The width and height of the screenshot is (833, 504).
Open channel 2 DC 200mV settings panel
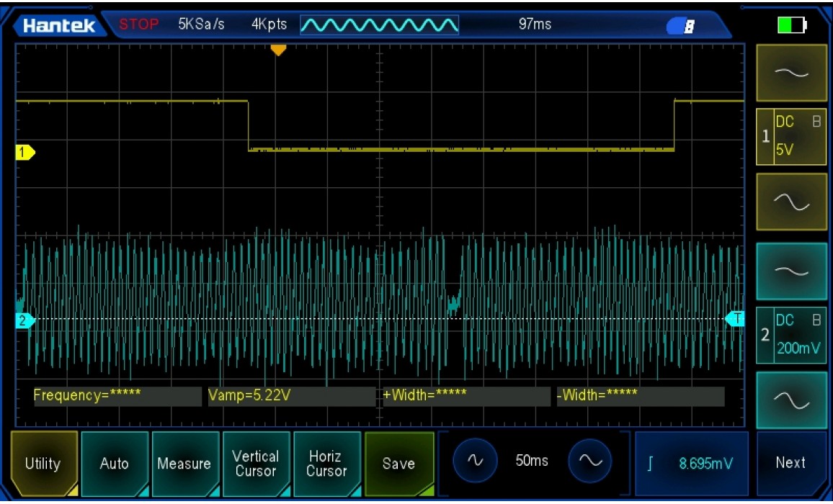791,335
